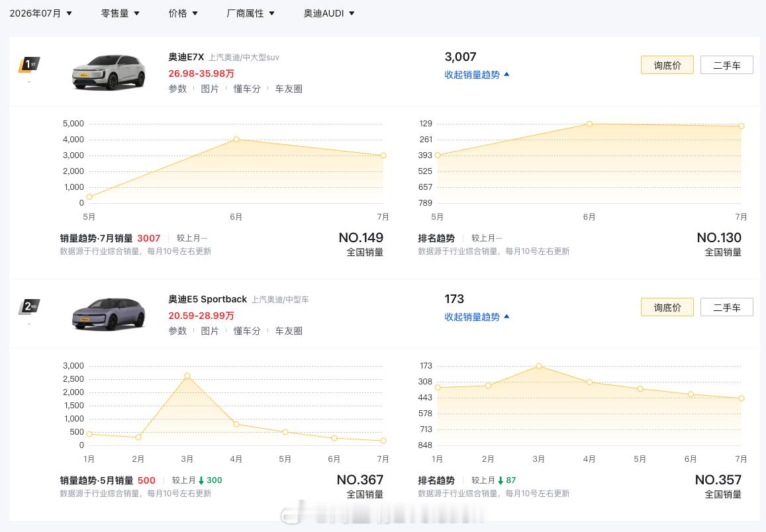The width and height of the screenshot is (766, 532).
Task: Open 车友圈 link under 奥迪E5 Sportback
Action: (288, 331)
